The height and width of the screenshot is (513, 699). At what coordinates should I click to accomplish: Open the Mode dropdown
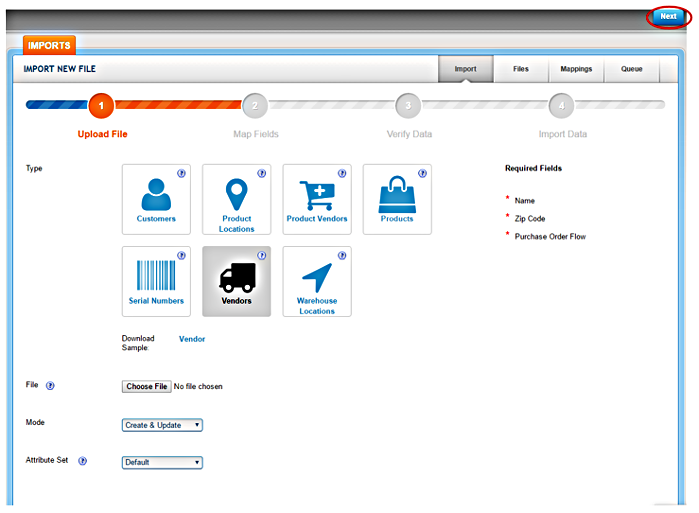(x=162, y=425)
